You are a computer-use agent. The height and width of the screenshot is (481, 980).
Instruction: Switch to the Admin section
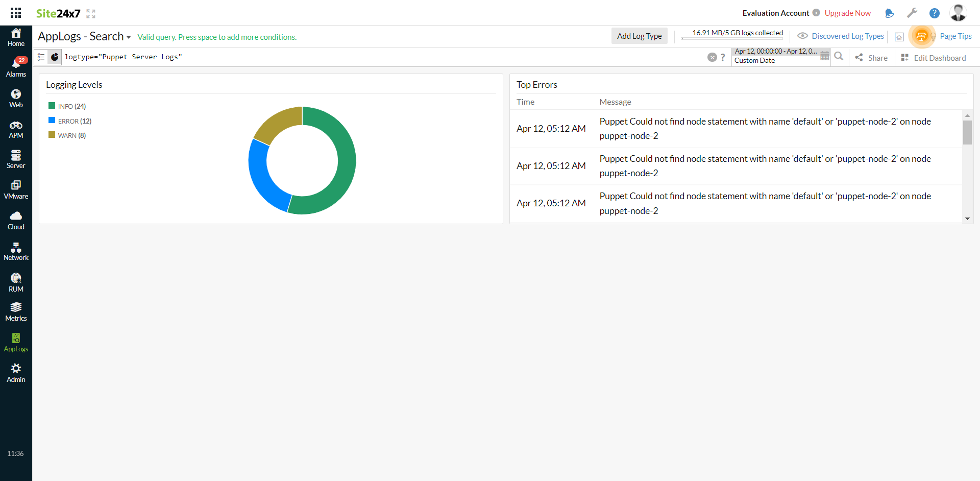click(16, 372)
